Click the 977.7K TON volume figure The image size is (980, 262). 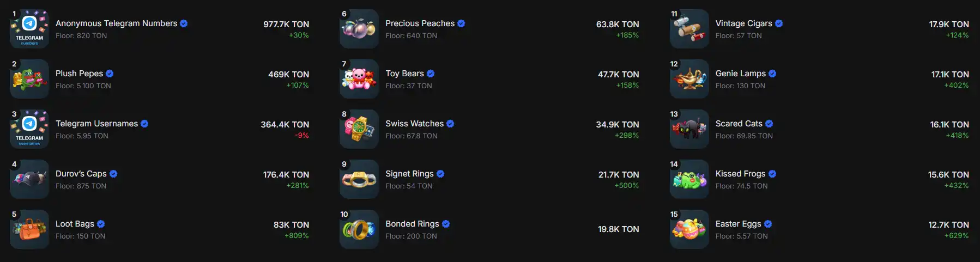coord(286,25)
